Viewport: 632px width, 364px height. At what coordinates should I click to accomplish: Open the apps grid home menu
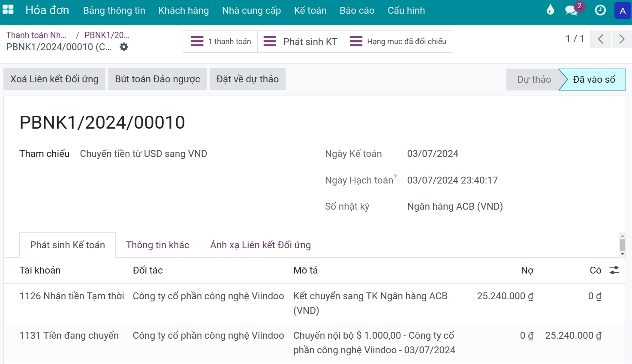[8, 10]
